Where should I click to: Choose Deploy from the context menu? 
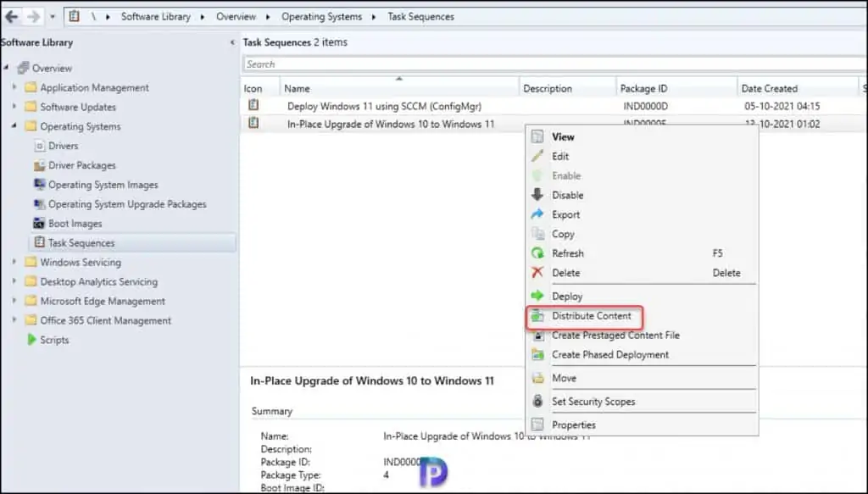click(x=643, y=297)
